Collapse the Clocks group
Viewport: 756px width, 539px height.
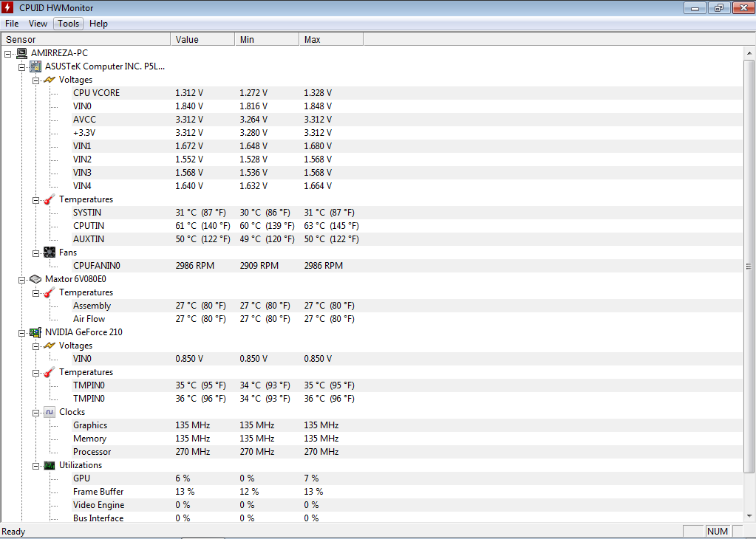tap(35, 413)
